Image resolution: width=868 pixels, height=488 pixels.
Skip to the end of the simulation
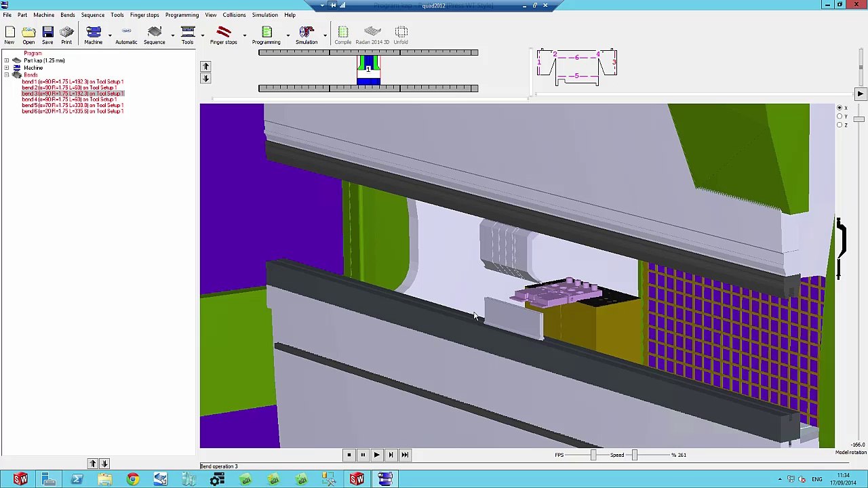405,455
